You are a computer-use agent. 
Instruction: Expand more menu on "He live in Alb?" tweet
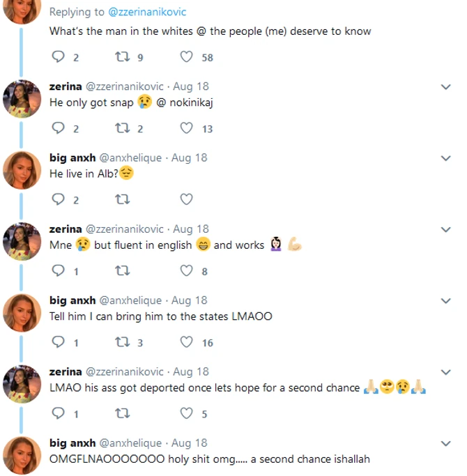pyautogui.click(x=447, y=158)
